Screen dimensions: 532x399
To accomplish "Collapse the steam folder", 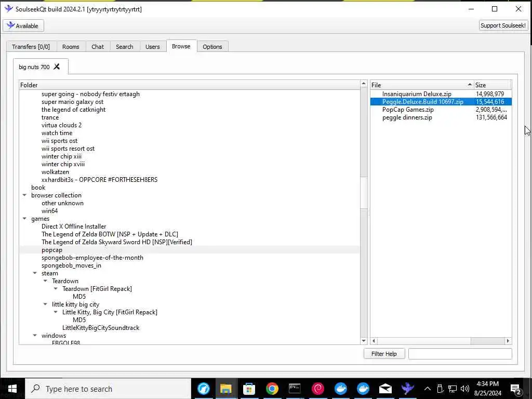I will [35, 273].
